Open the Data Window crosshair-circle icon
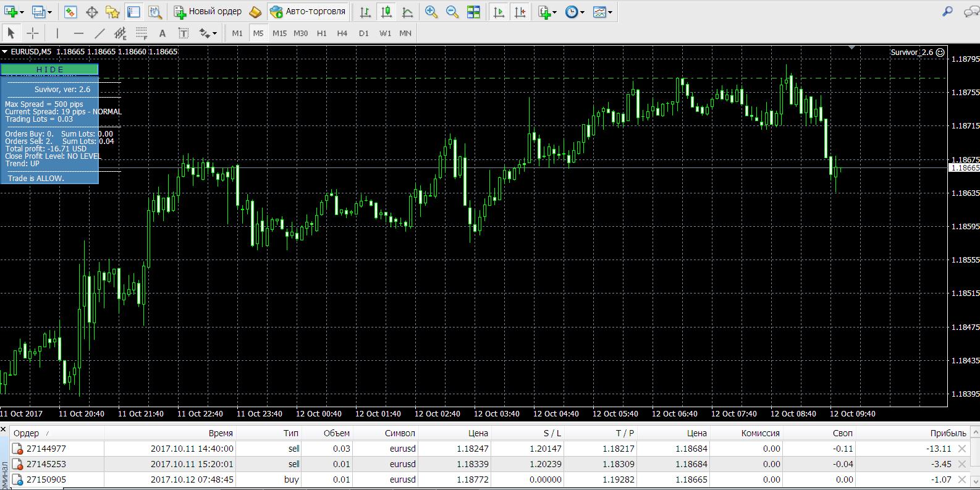The height and width of the screenshot is (490, 980). [91, 11]
